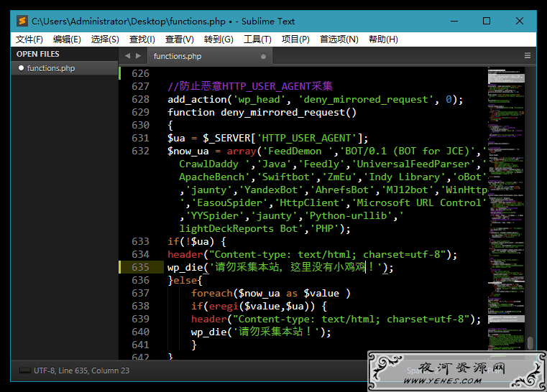Click foreach keyword on line 637

coord(212,293)
